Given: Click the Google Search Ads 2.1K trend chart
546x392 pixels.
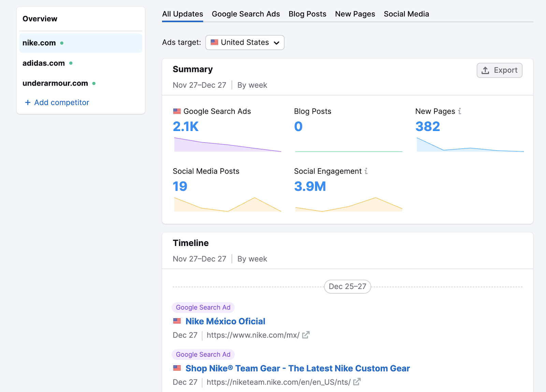Looking at the screenshot, I should pos(228,145).
